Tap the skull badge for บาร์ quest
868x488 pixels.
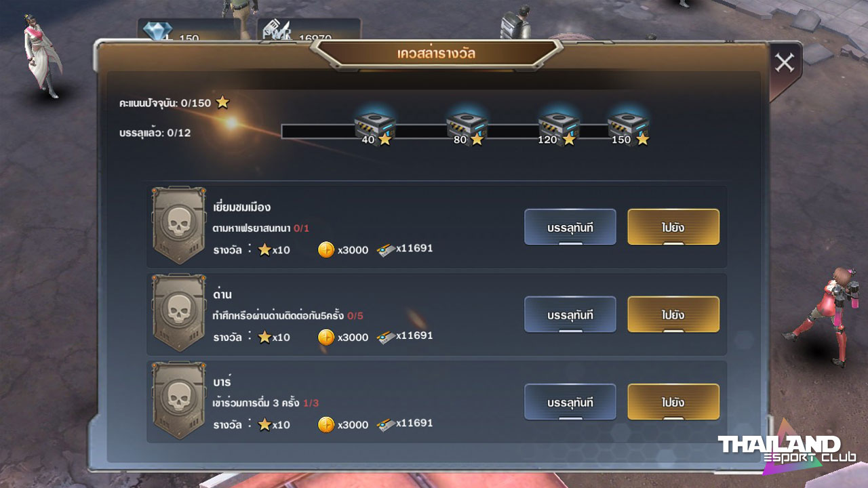click(x=179, y=401)
